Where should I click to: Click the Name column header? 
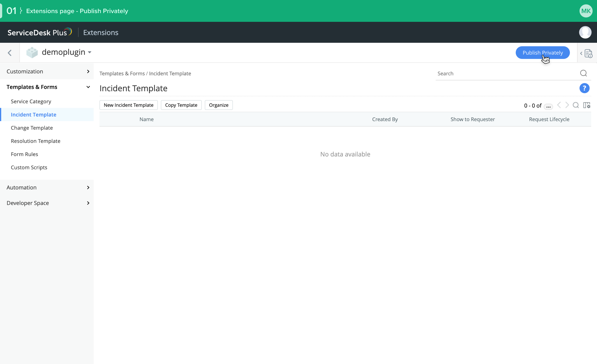tap(146, 119)
